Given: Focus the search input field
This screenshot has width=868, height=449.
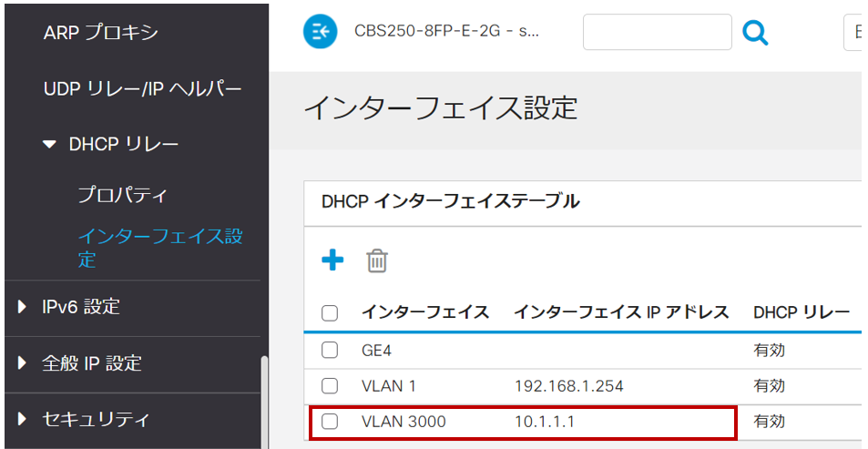Looking at the screenshot, I should 658,32.
